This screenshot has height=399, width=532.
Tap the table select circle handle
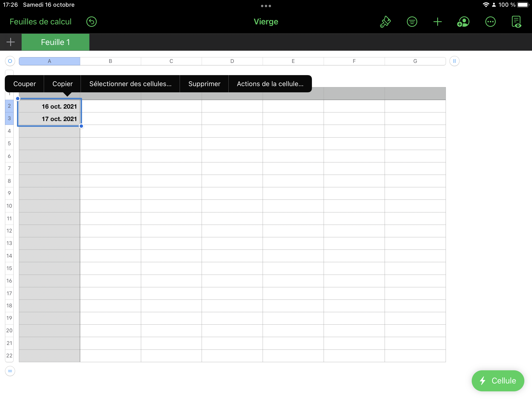click(x=10, y=61)
